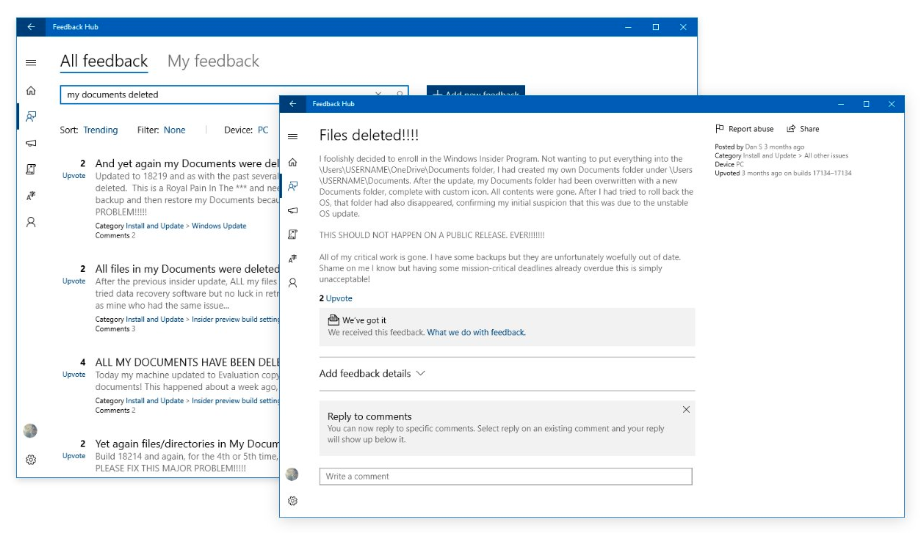Screen dimensions: 922x537
Task: Open Achievements icon in the front window sidebar
Action: pyautogui.click(x=292, y=259)
